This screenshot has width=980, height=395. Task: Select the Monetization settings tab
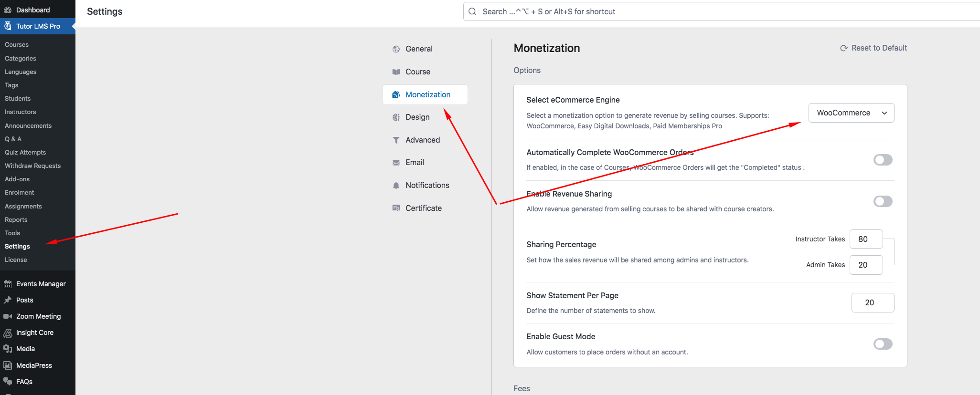coord(425,94)
